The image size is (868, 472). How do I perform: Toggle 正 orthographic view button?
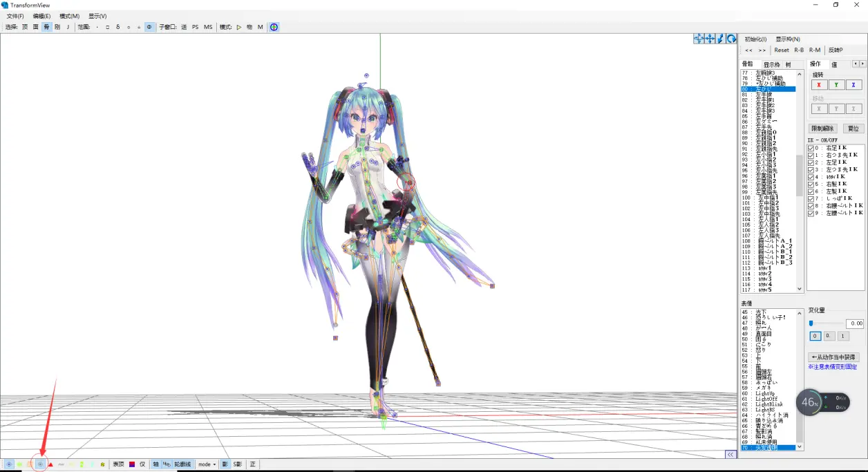pyautogui.click(x=253, y=464)
